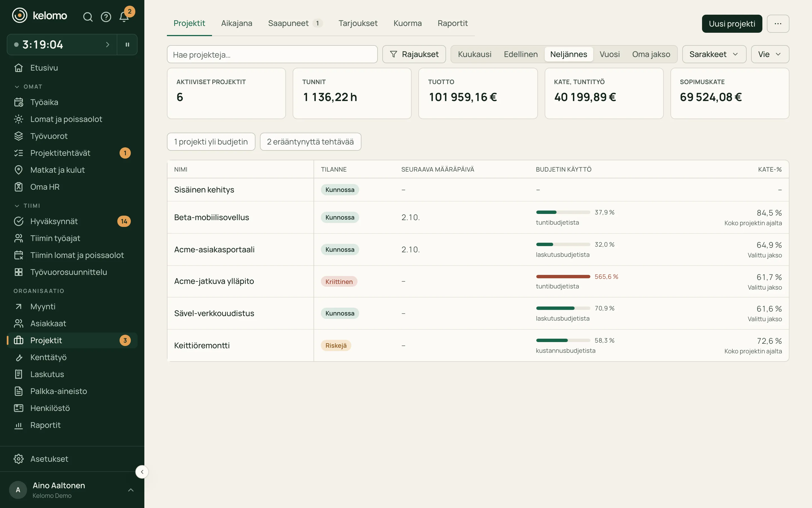Image resolution: width=812 pixels, height=508 pixels.
Task: Open Tiimin työajat
Action: click(72, 238)
